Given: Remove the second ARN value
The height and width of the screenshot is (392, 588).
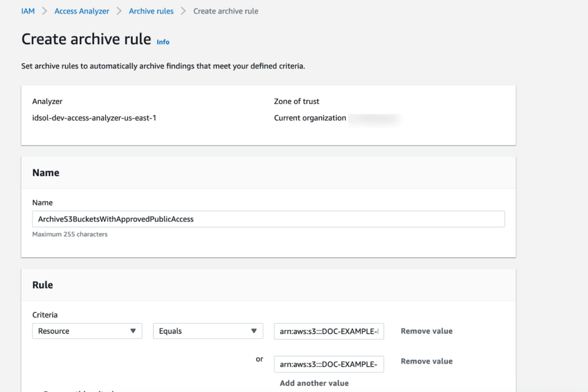Looking at the screenshot, I should pyautogui.click(x=426, y=361).
